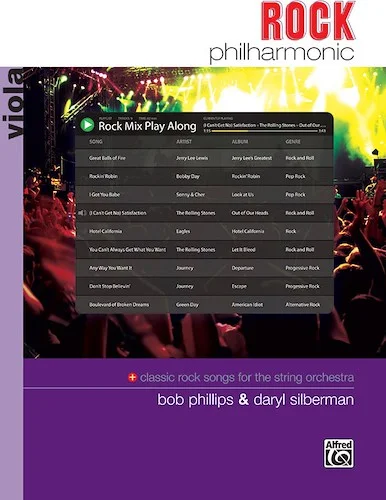Viewport: 386px width, 500px height.
Task: Click artist 'Journey' in Departure row
Action: coord(184,268)
